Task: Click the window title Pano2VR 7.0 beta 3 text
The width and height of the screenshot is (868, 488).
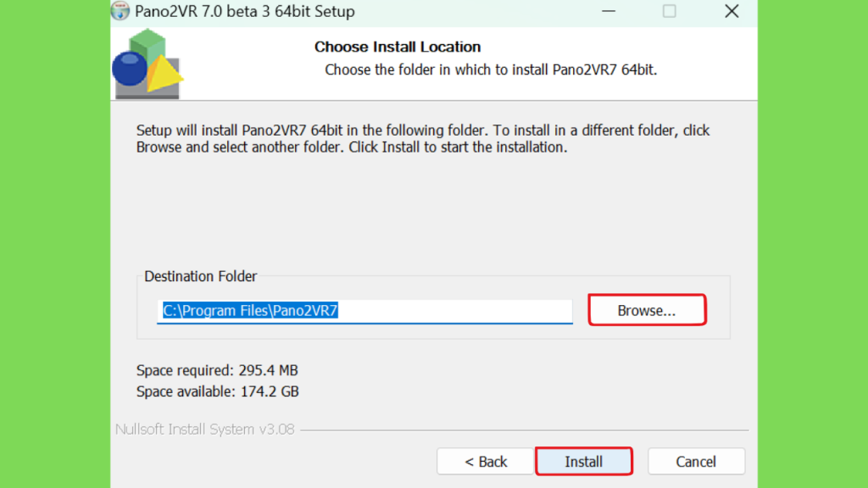Action: [245, 11]
